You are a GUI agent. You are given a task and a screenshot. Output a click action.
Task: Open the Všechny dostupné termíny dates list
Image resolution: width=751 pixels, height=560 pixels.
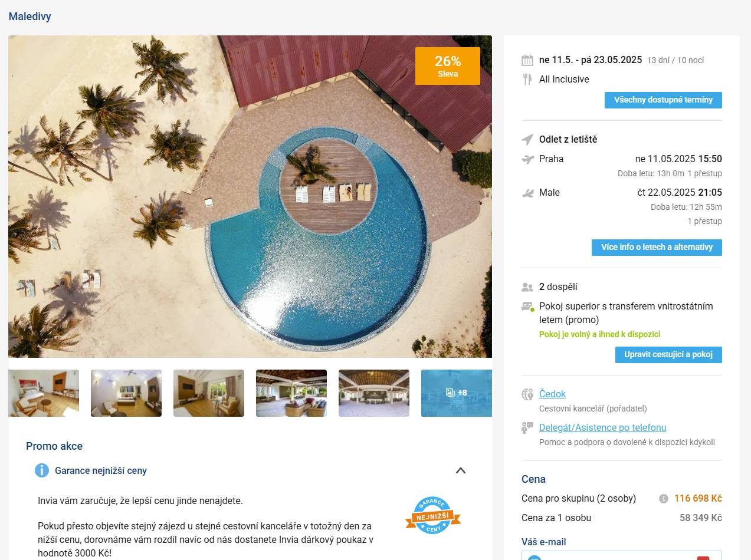pos(663,100)
